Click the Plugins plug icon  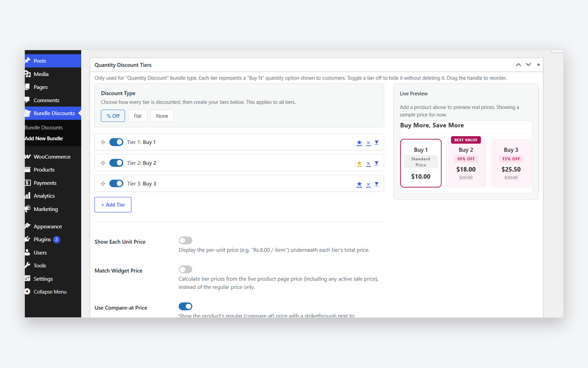point(28,239)
